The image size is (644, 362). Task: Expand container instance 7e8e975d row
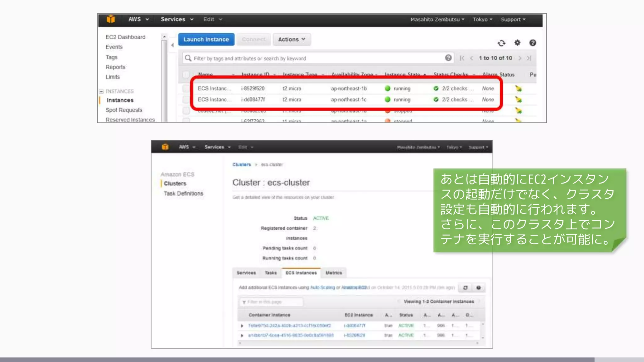[242, 326]
